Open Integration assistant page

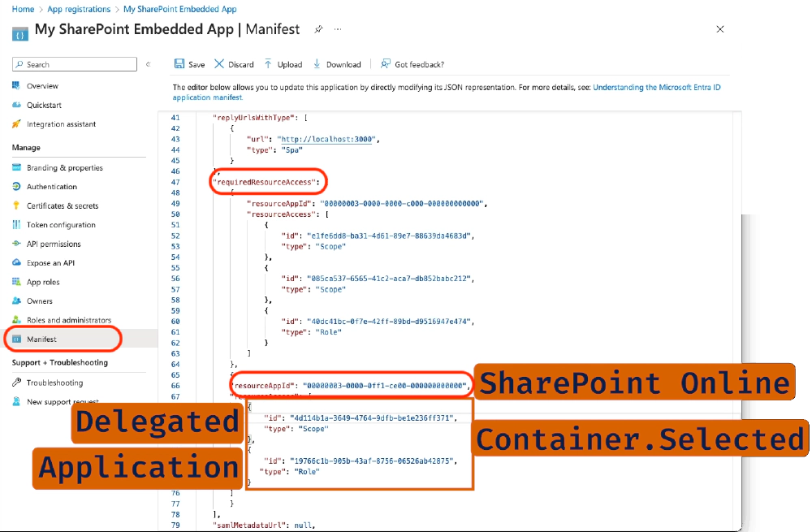61,123
